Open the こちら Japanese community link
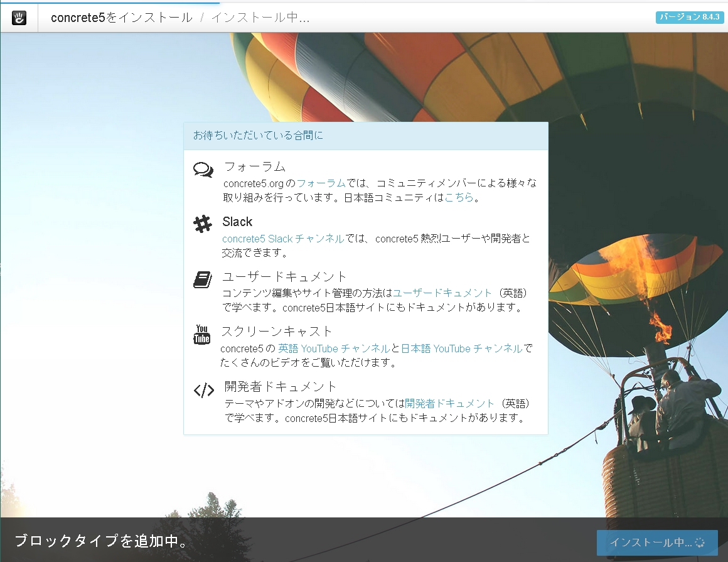728x562 pixels. tap(459, 197)
